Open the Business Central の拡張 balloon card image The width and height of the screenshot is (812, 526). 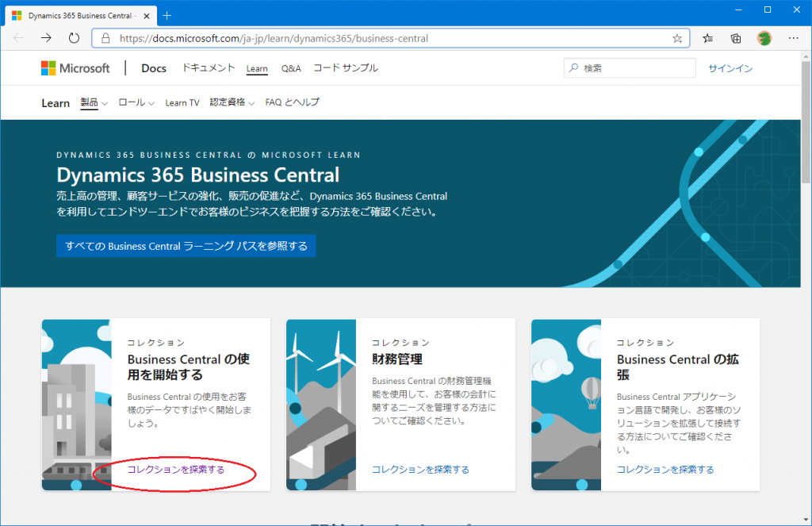coord(566,405)
